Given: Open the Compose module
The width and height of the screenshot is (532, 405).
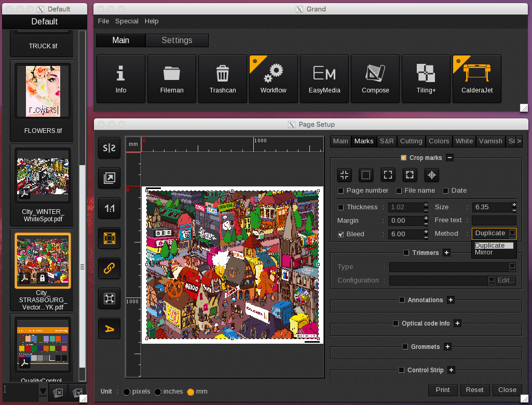Looking at the screenshot, I should (x=375, y=79).
